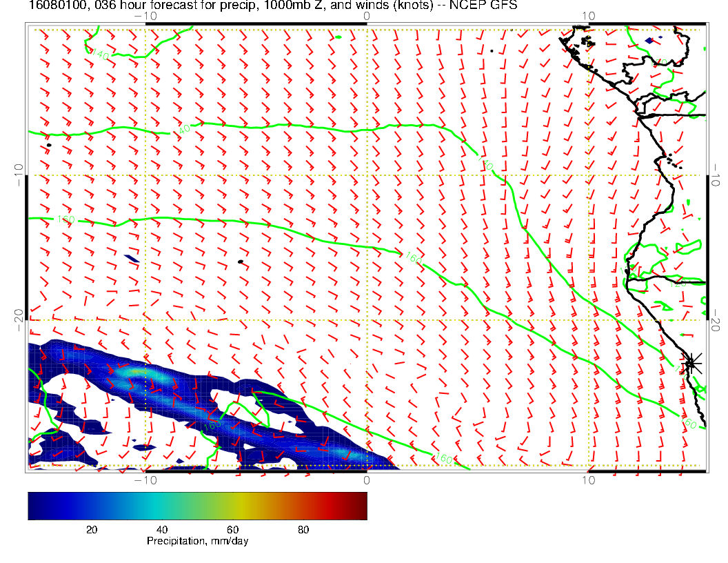Click the -10 latitude label on the right axis
This screenshot has height=563, width=728.
[x=717, y=175]
